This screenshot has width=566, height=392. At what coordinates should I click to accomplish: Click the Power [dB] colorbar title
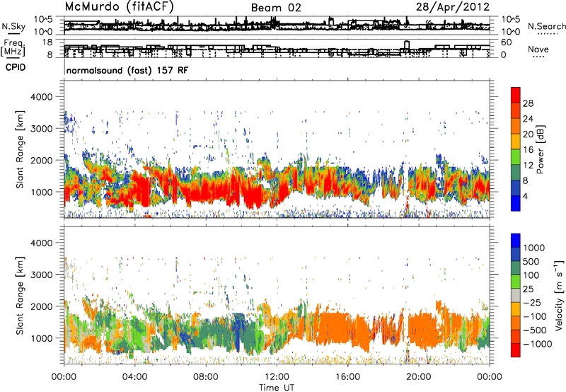coord(540,149)
